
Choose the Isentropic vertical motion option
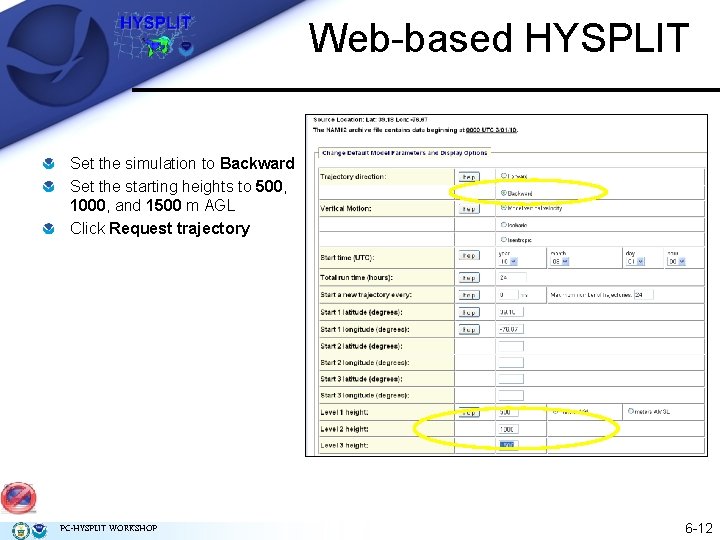point(503,239)
